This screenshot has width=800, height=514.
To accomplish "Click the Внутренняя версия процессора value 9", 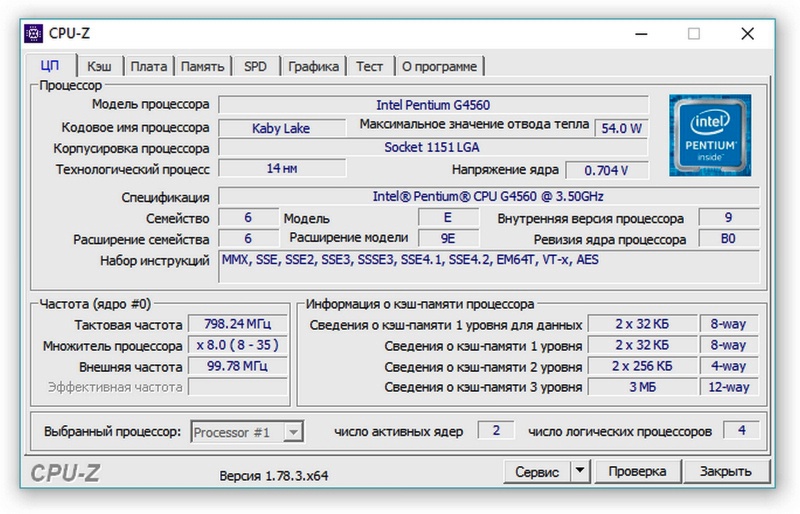I will pos(729,218).
